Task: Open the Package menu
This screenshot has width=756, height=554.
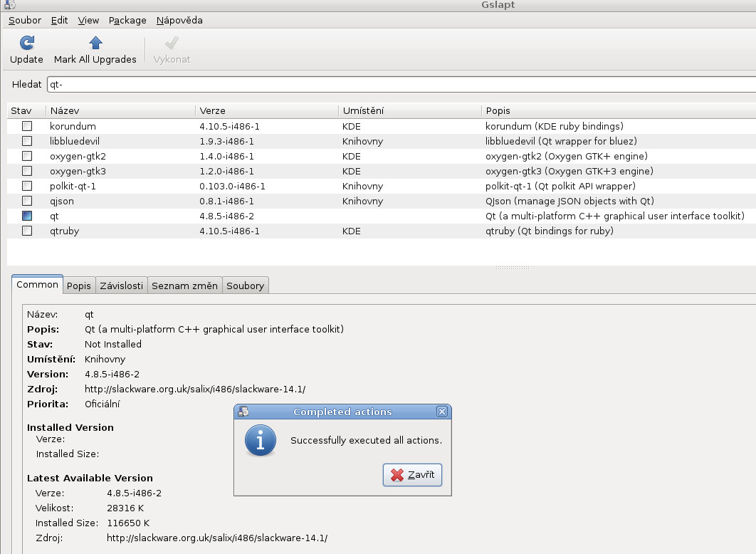Action: click(127, 20)
